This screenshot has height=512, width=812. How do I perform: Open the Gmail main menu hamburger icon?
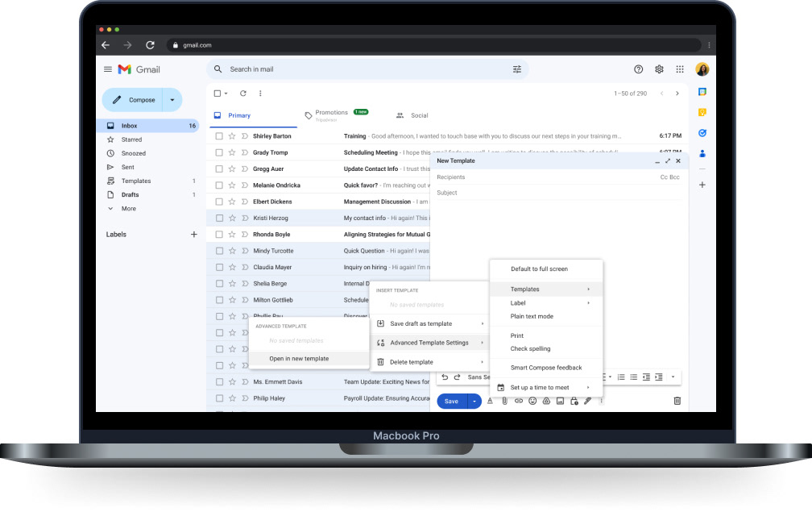108,69
